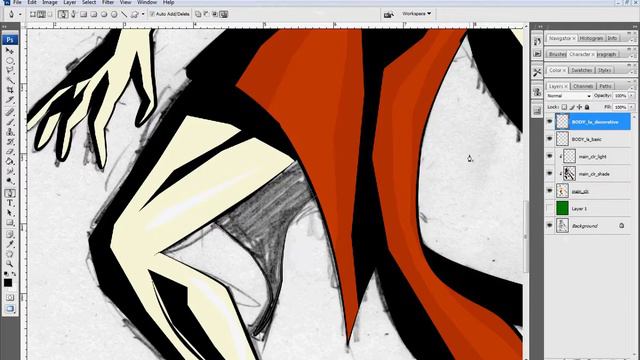Open the Pen tool preset picker arrow
The image size is (640, 360).
(x=20, y=14)
